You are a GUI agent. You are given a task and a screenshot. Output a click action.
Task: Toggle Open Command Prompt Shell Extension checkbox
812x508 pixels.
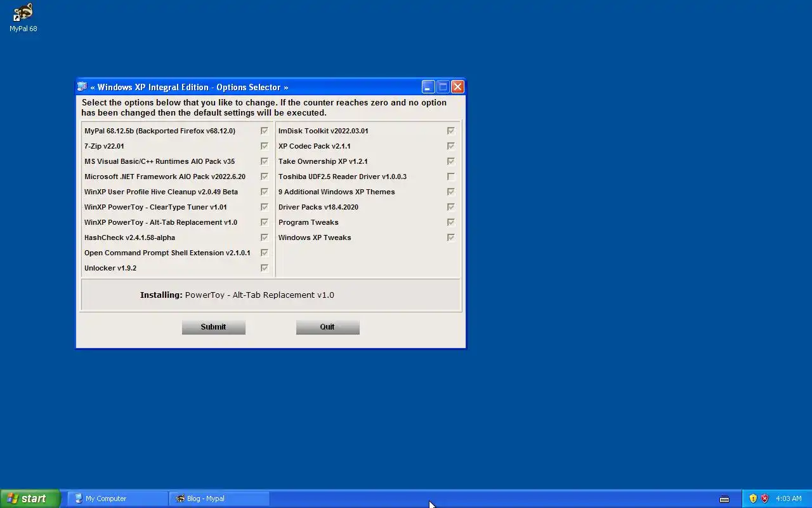[x=265, y=253]
